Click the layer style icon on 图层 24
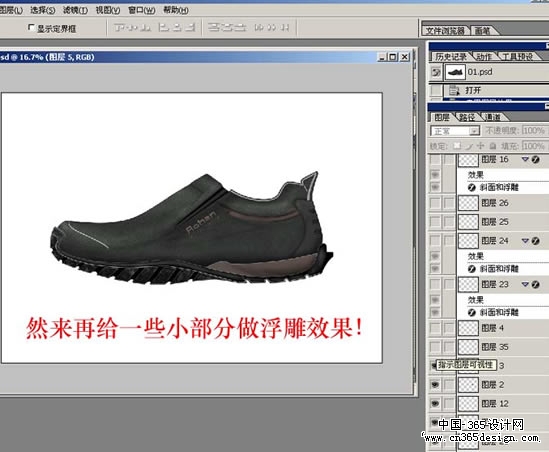Screen dimensions: 549x452 tap(535, 241)
